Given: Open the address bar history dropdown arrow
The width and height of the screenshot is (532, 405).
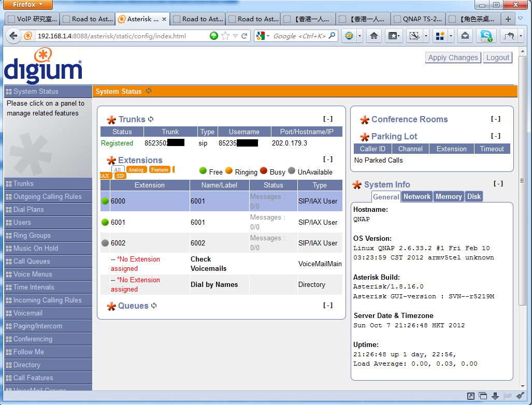Looking at the screenshot, I should [235, 36].
